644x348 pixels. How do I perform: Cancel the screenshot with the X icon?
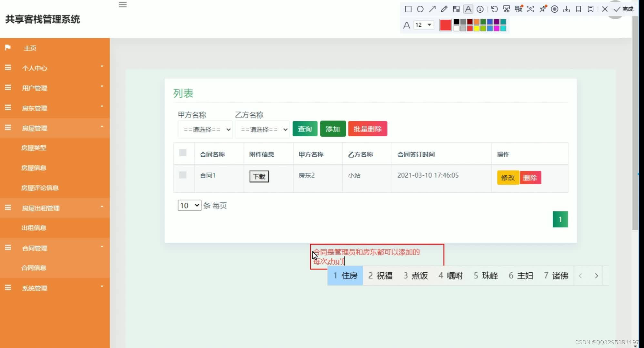pos(605,9)
